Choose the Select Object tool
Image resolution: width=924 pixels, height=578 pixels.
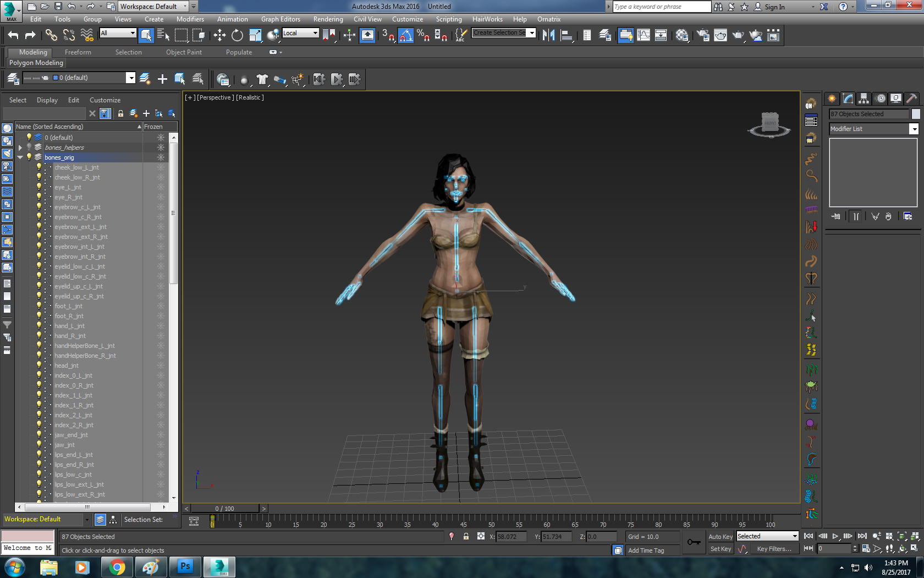[146, 35]
